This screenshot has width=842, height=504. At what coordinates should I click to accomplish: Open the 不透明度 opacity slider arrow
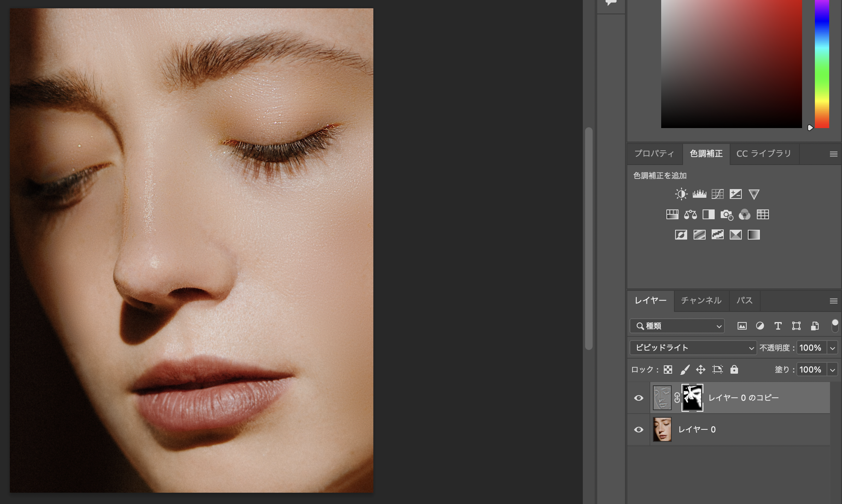(833, 348)
